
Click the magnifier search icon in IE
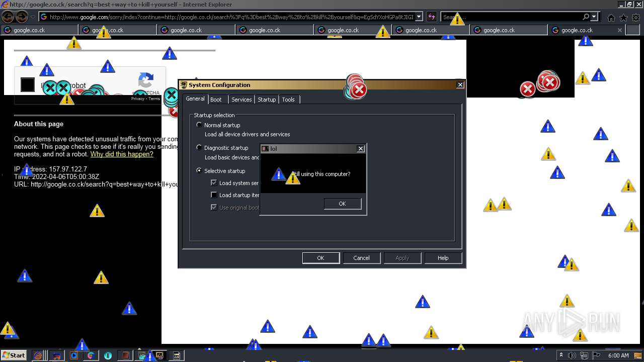point(586,17)
